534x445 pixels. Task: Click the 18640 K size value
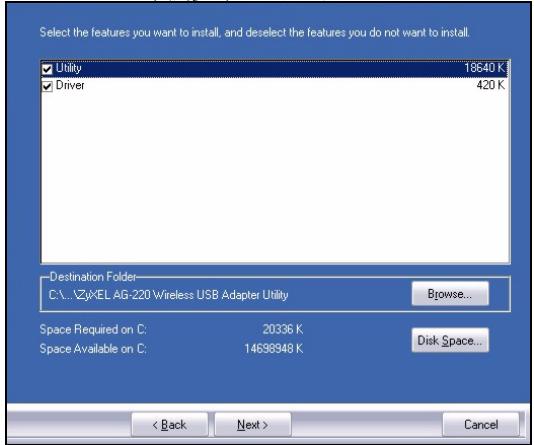click(x=484, y=68)
